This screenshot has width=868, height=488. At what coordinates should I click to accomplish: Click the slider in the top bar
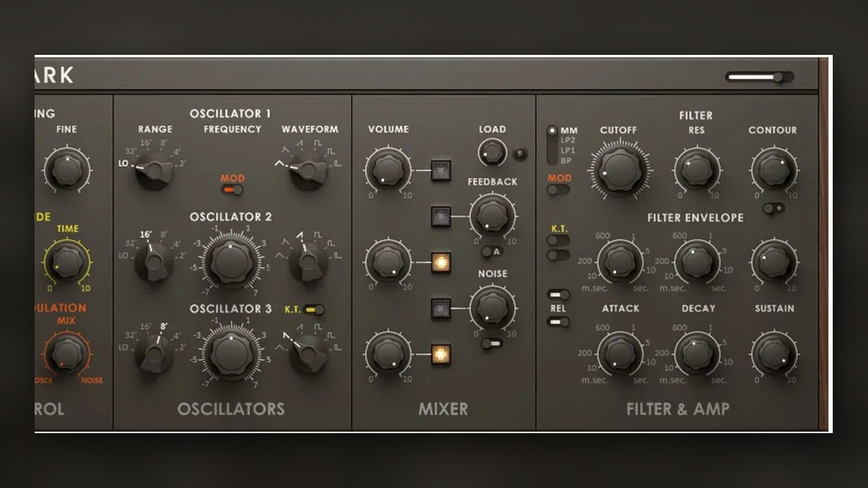tap(759, 77)
